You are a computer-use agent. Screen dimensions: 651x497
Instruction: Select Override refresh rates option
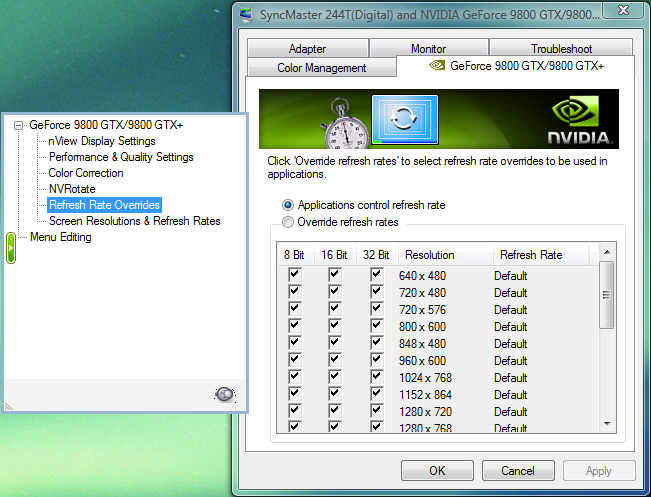point(287,222)
